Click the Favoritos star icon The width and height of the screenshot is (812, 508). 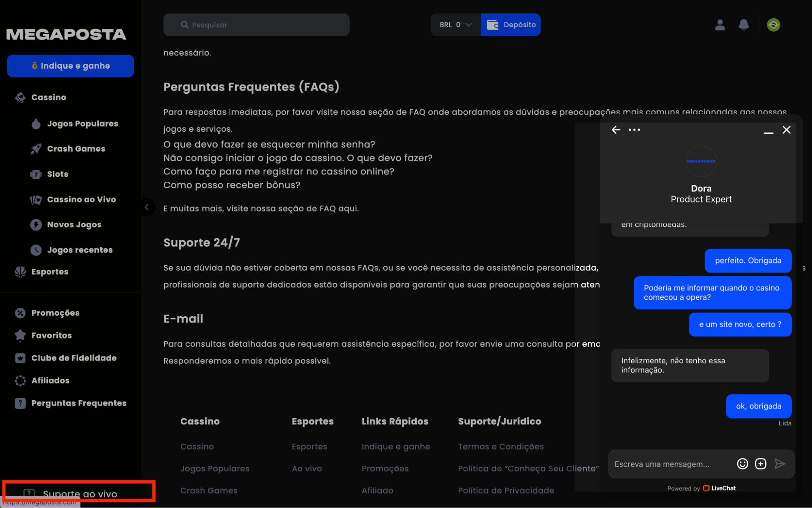click(20, 335)
